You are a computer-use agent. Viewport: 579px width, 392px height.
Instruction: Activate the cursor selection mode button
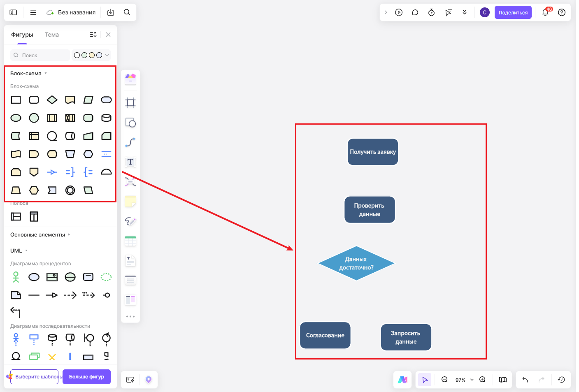[425, 380]
